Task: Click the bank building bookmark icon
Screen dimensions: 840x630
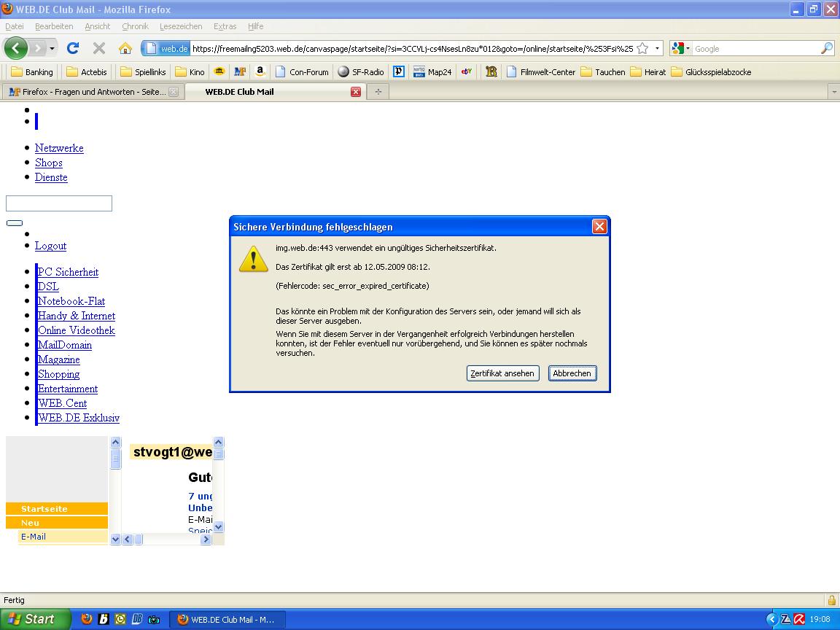Action: [x=219, y=71]
